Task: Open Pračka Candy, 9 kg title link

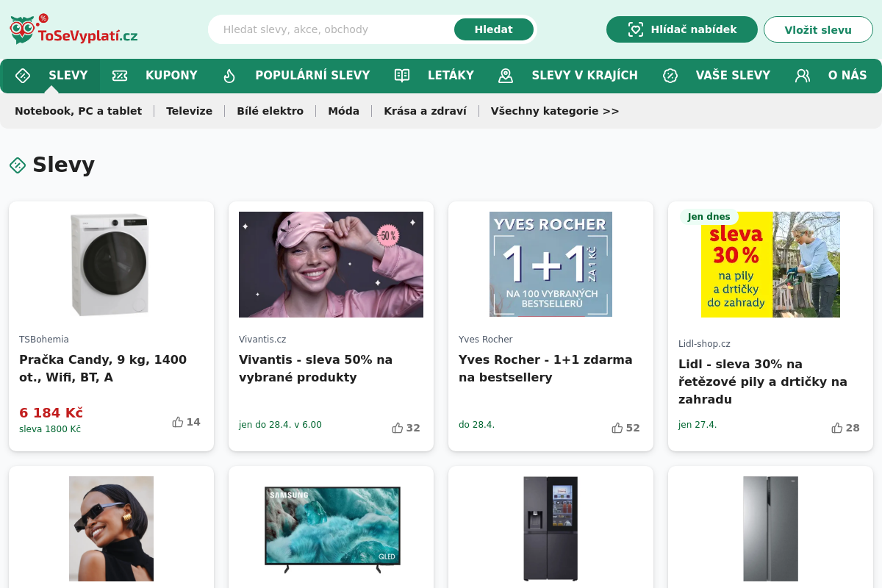Action: coord(103,368)
